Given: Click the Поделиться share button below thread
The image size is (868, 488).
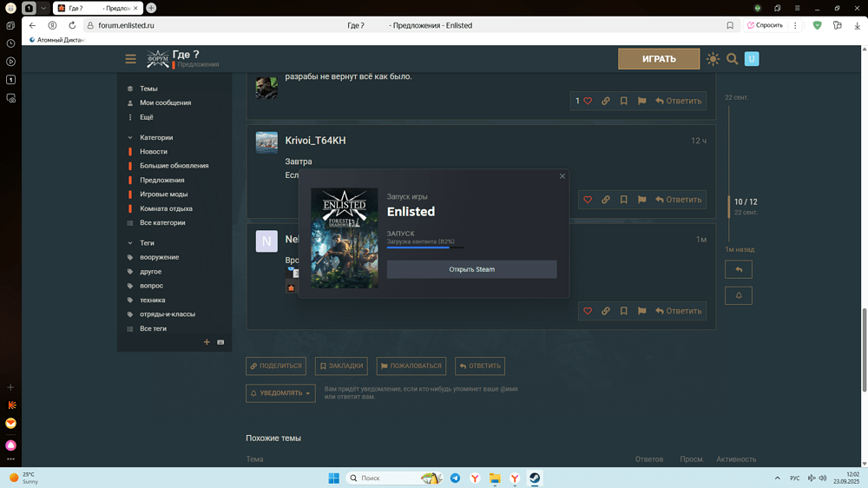Looking at the screenshot, I should tap(276, 366).
